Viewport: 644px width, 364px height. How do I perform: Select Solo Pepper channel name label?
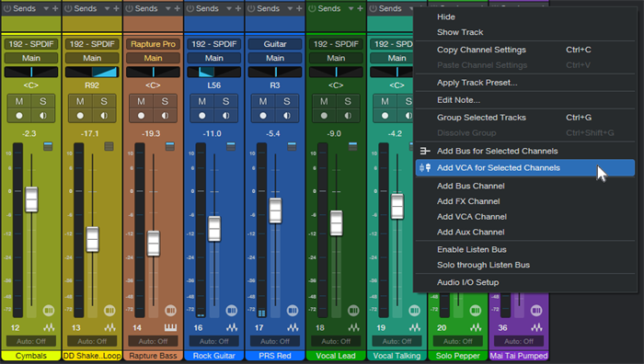(x=458, y=356)
